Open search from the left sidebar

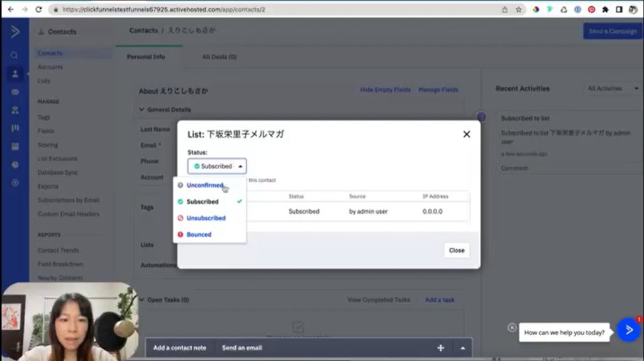[14, 55]
